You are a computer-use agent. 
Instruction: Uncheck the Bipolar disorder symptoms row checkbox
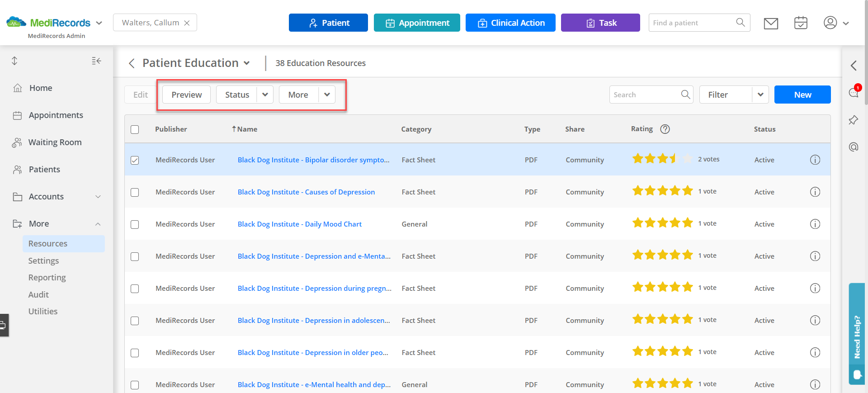point(135,160)
